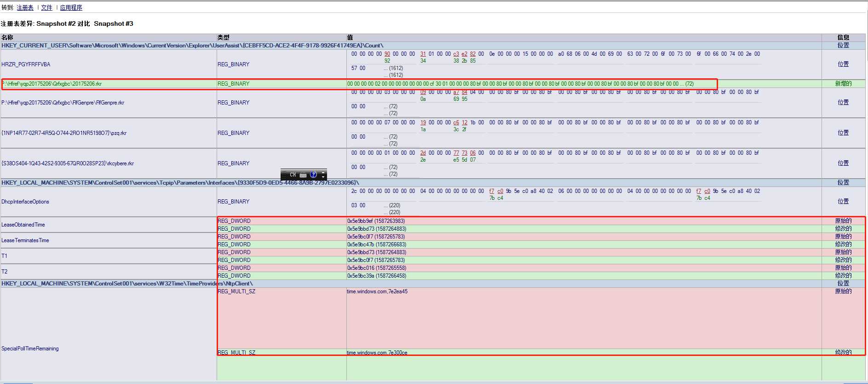Open the 文件 jump link

(x=46, y=7)
